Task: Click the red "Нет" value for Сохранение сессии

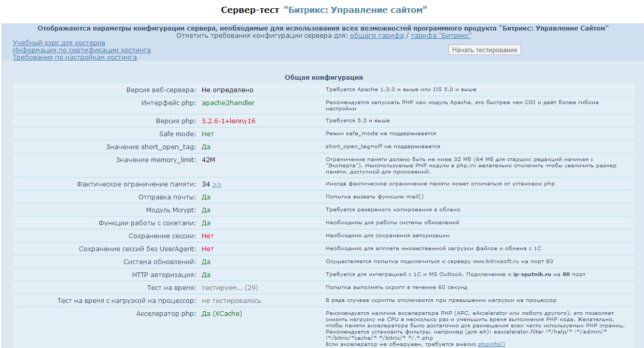Action: pyautogui.click(x=207, y=236)
